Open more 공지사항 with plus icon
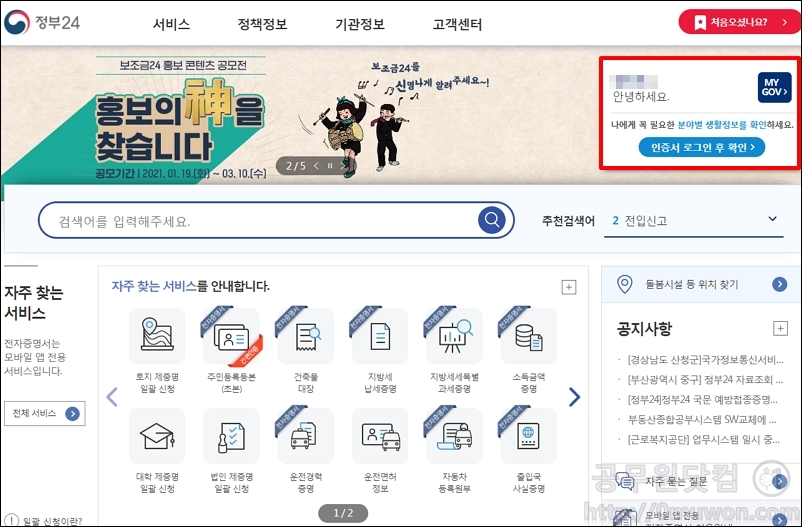This screenshot has height=527, width=802. point(780,328)
